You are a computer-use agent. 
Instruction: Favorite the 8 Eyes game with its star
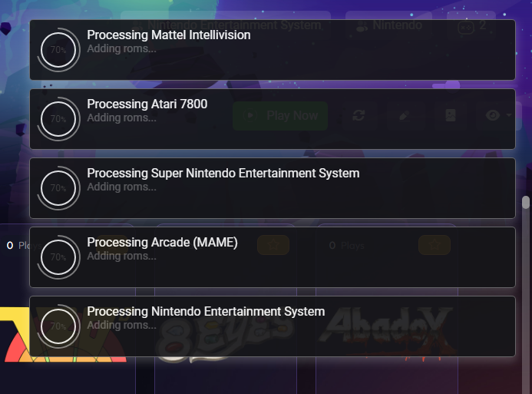click(273, 245)
